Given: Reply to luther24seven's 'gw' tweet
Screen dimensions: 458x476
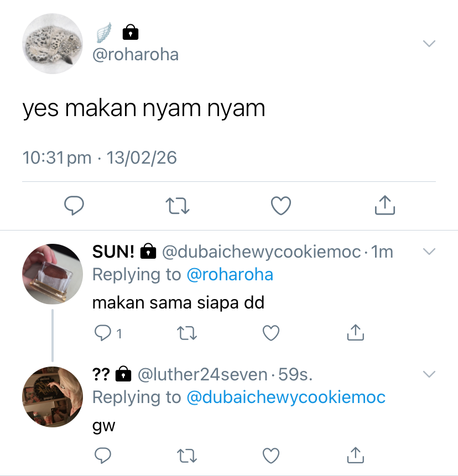Looking at the screenshot, I should pos(103,456).
